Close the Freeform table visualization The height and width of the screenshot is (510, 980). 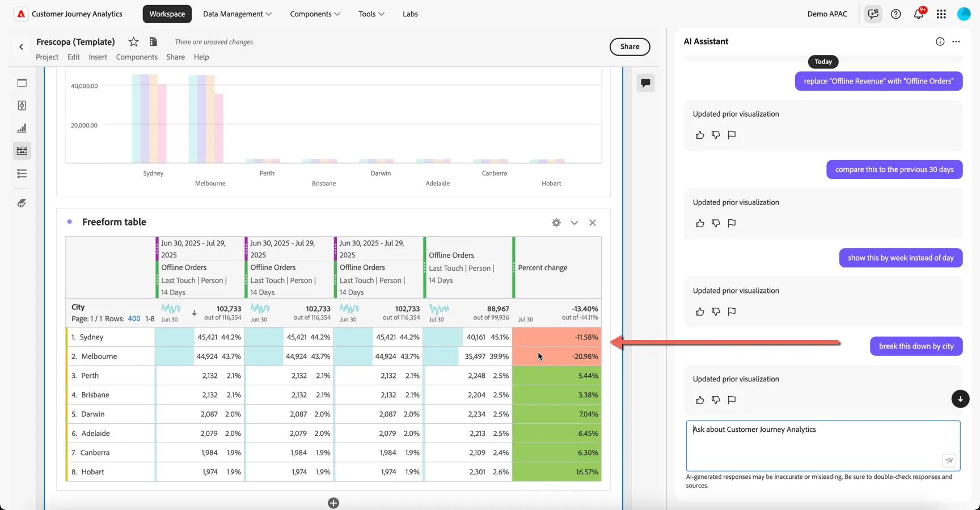click(593, 223)
